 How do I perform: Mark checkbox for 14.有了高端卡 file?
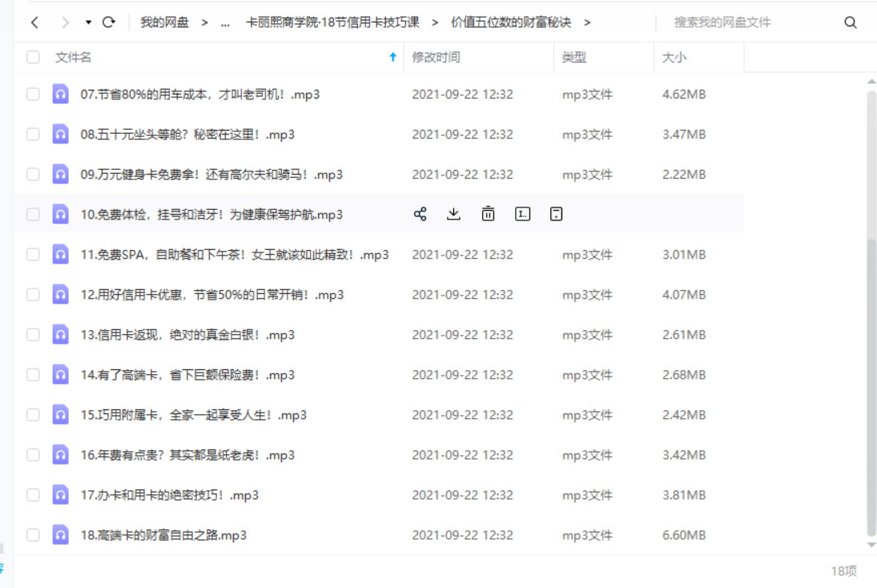[33, 375]
